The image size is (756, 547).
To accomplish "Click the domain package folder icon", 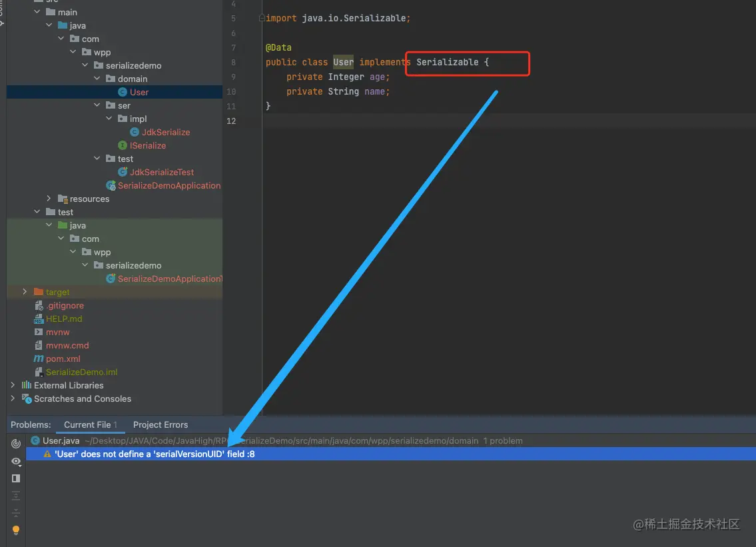I will (111, 79).
